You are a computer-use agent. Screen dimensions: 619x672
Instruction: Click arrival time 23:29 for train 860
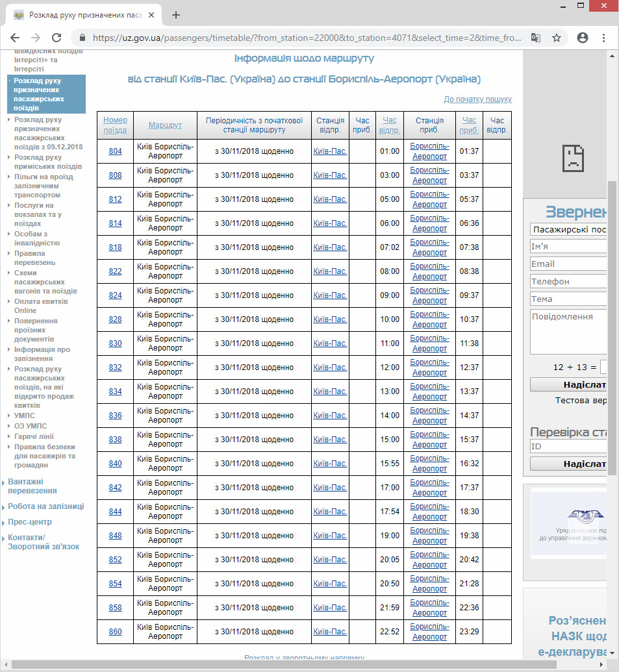469,631
